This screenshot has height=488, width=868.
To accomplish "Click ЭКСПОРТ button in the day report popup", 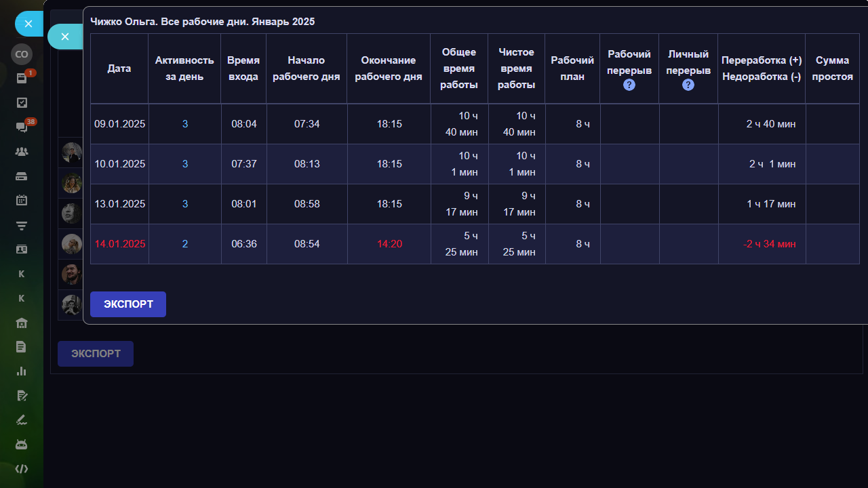I will point(128,304).
